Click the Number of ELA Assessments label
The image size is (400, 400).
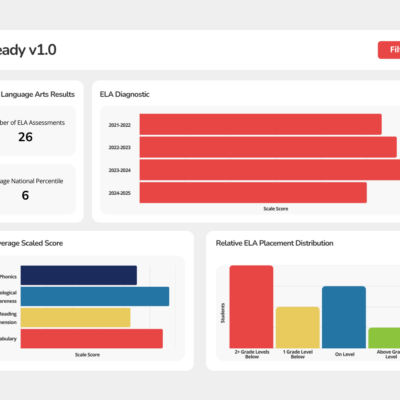tap(32, 123)
